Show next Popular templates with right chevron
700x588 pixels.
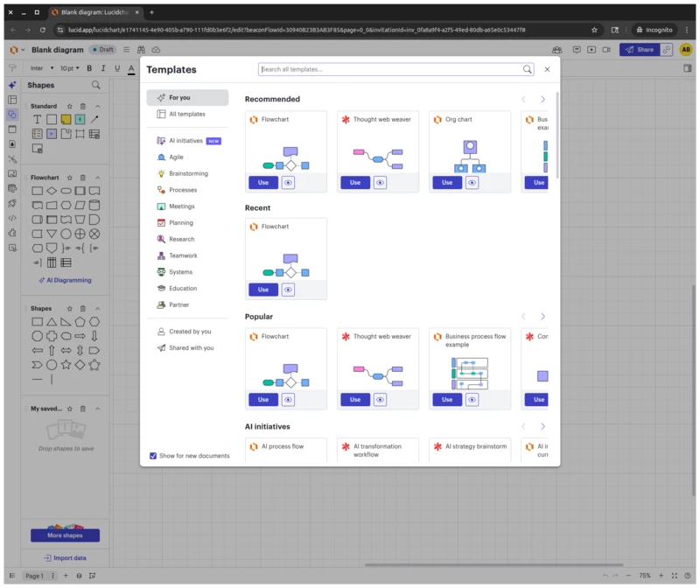coord(542,317)
